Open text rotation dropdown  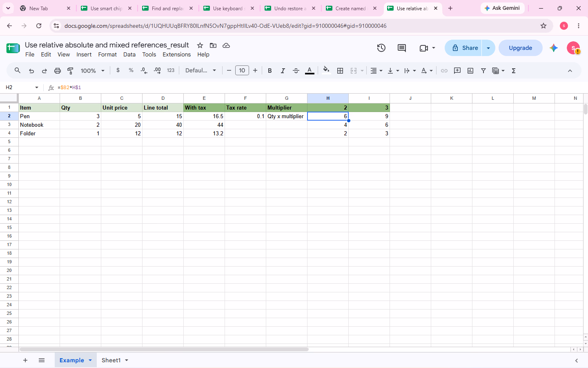(x=427, y=71)
